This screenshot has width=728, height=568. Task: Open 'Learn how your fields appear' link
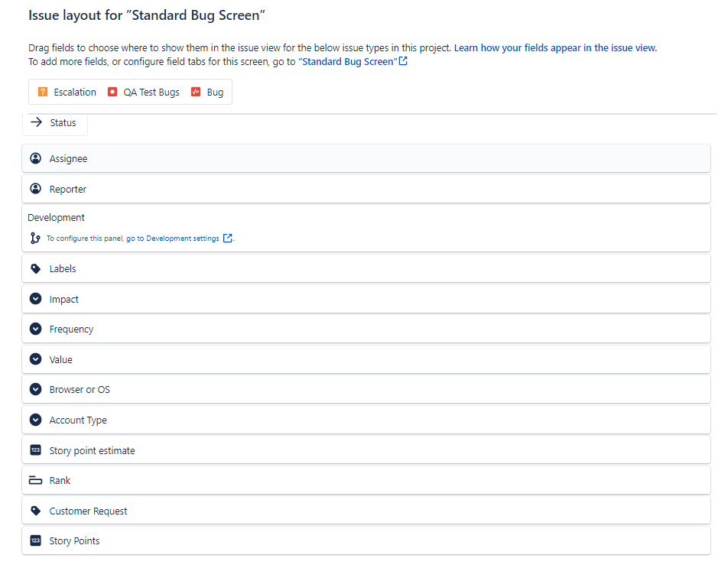(555, 47)
